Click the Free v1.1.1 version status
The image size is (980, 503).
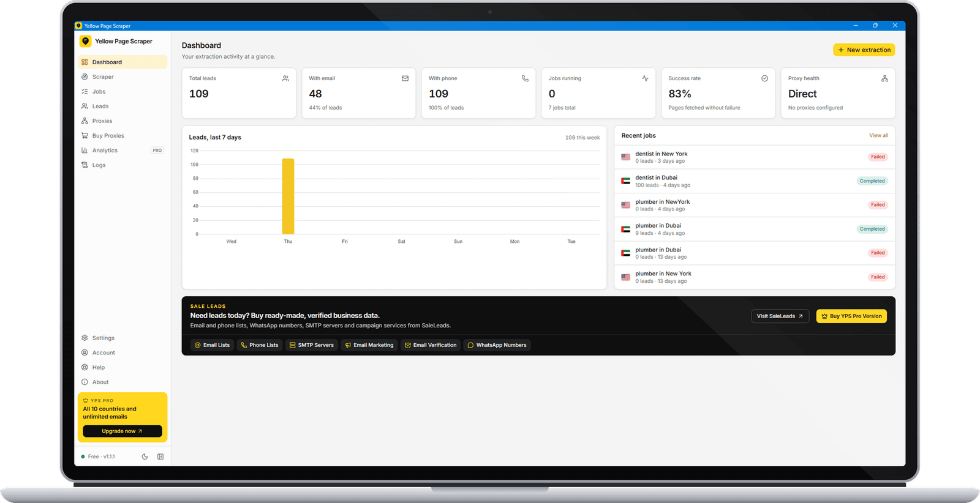(98, 456)
